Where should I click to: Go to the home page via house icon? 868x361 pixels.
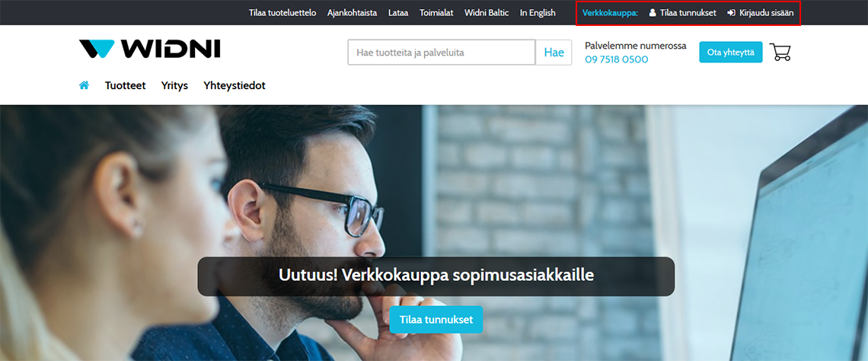coord(85,86)
